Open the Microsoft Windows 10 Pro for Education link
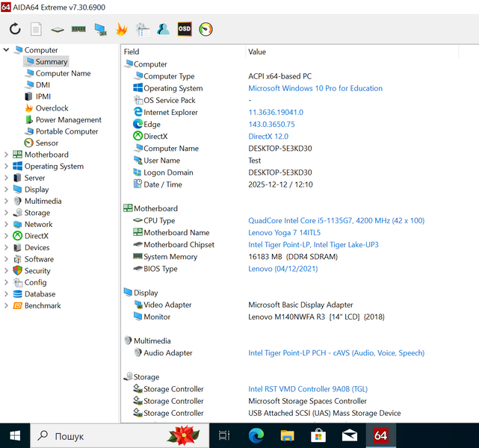 point(315,88)
